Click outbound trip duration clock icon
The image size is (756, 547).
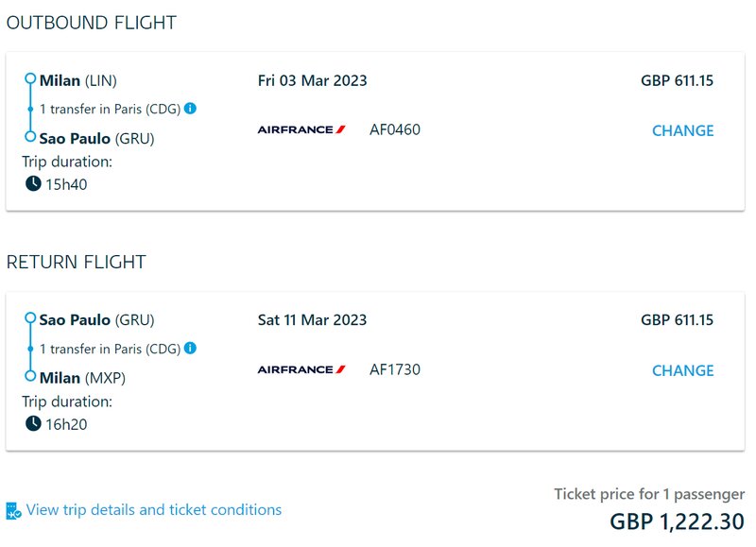click(x=33, y=183)
